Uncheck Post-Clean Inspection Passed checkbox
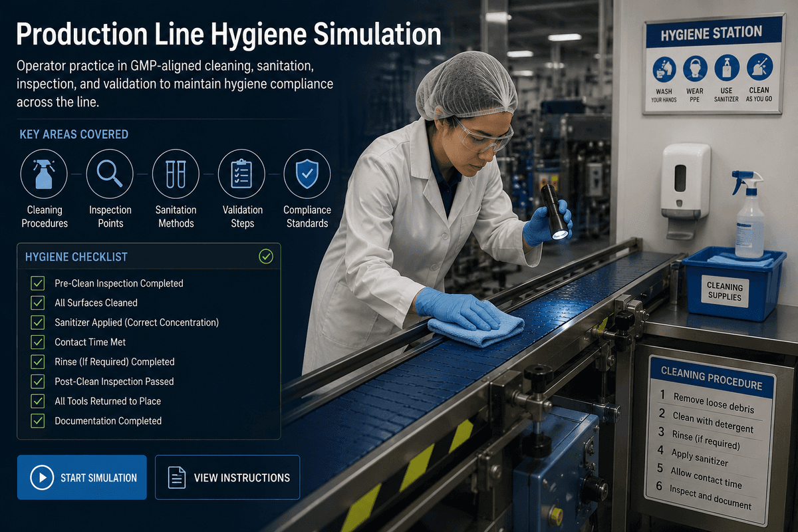 (38, 382)
